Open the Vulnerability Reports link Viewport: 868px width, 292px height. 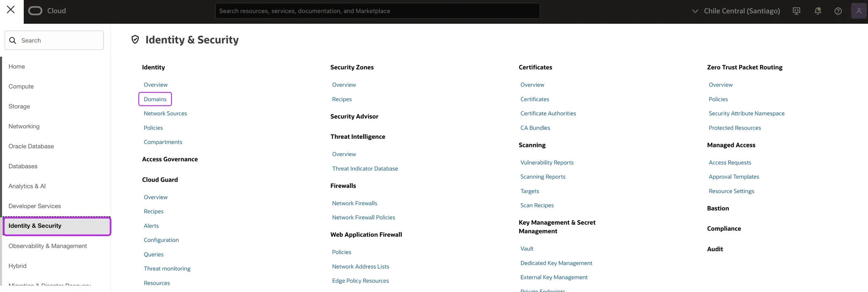[x=547, y=163]
